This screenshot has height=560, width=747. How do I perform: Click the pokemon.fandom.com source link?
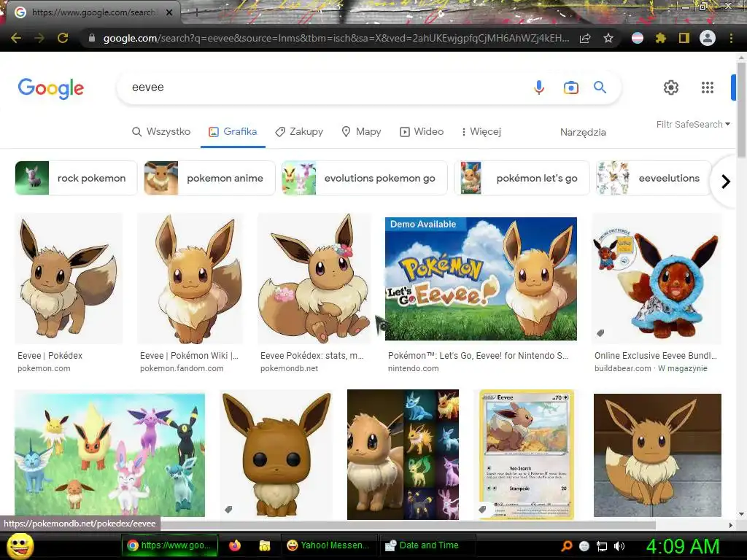coord(182,368)
